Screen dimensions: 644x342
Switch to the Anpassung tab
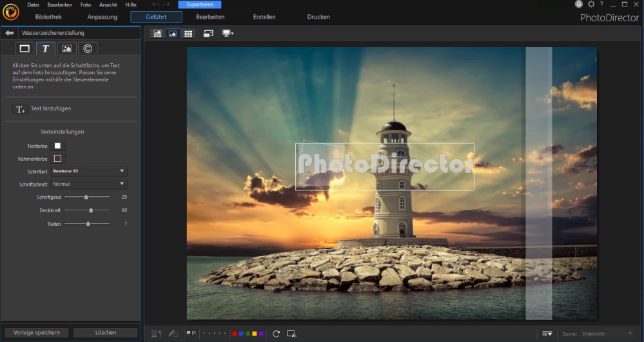[x=102, y=17]
